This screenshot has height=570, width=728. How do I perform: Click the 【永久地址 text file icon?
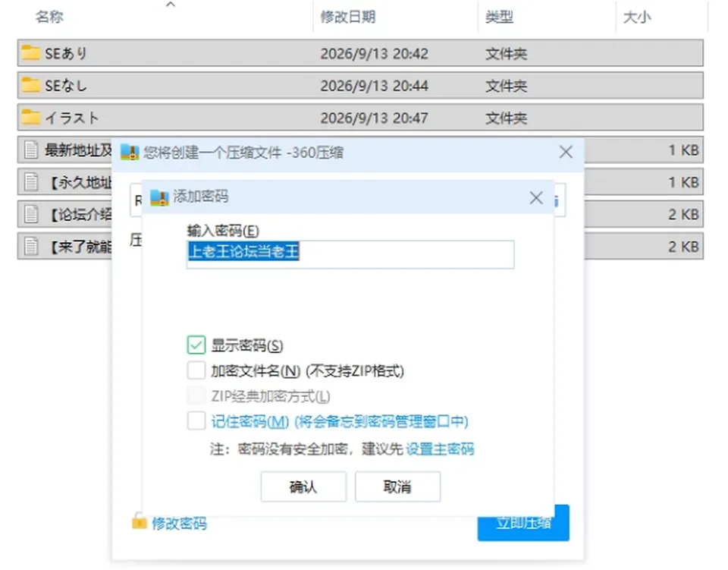point(31,181)
